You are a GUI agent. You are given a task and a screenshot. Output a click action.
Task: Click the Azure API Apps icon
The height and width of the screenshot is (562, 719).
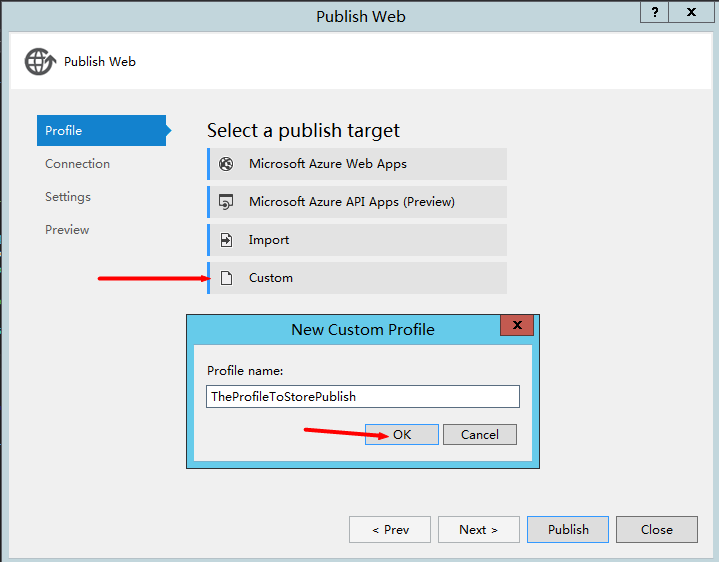[x=226, y=202]
